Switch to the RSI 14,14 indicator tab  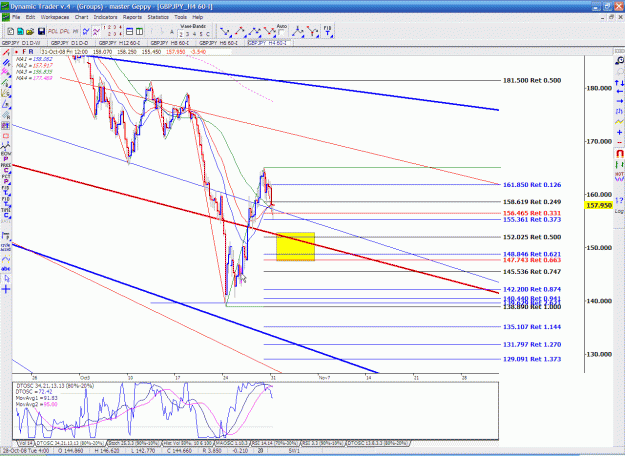pyautogui.click(x=275, y=443)
